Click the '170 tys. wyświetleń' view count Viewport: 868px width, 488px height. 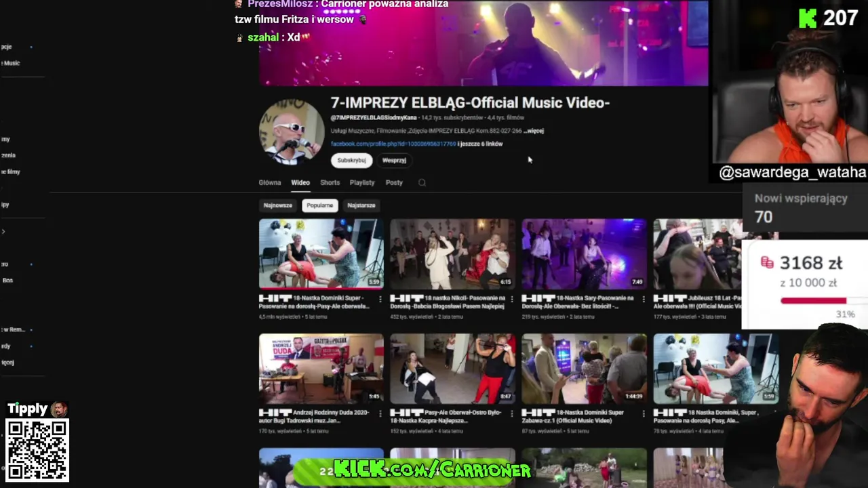tap(281, 431)
